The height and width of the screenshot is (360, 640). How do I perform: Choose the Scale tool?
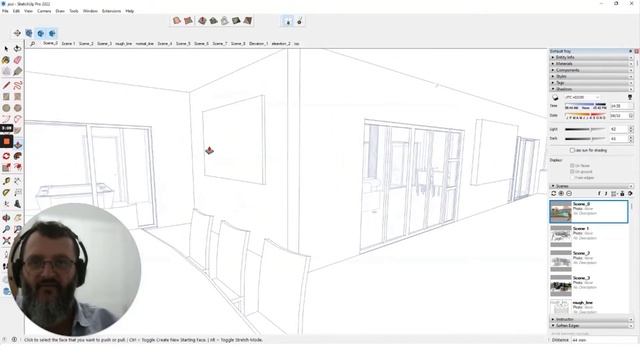(6, 167)
